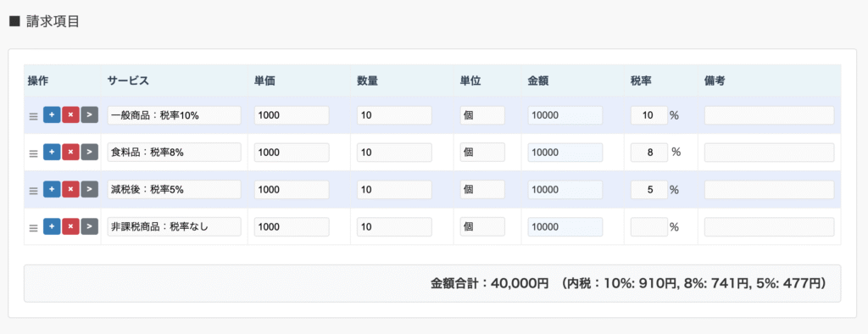
Task: Click the amount field of 減税後 row
Action: tap(565, 189)
